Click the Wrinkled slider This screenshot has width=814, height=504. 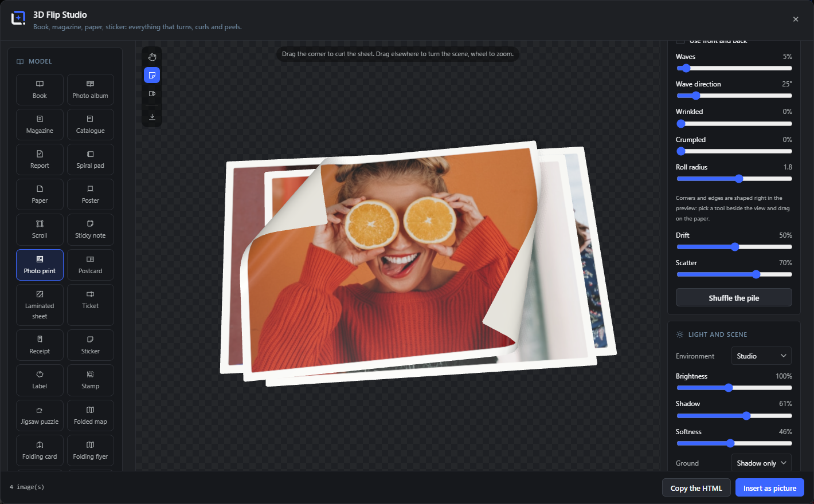click(734, 124)
